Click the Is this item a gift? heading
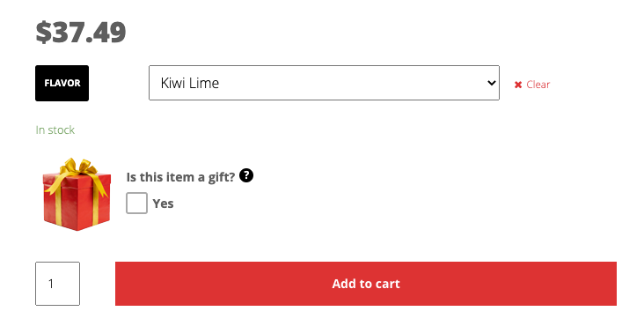Viewport: 644px width, 326px height. coord(180,177)
